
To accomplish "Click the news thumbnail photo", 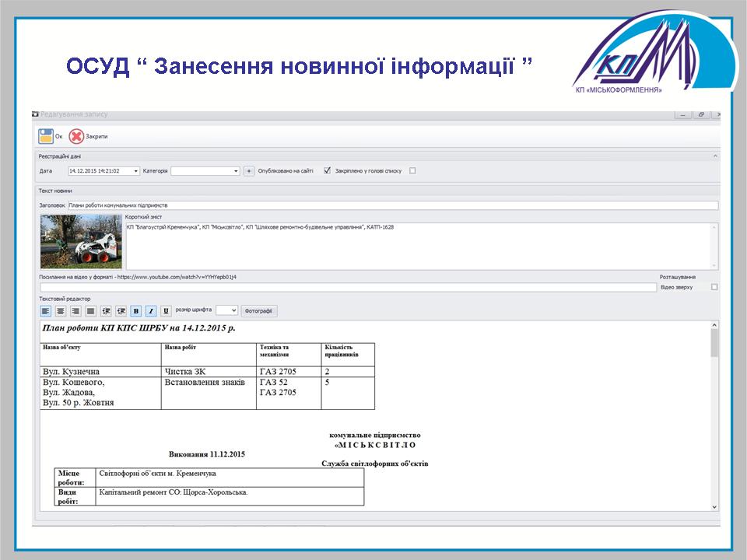I will pyautogui.click(x=82, y=242).
